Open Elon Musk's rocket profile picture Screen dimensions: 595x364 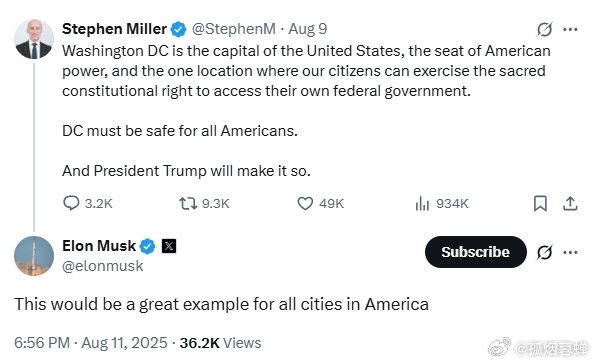(34, 256)
